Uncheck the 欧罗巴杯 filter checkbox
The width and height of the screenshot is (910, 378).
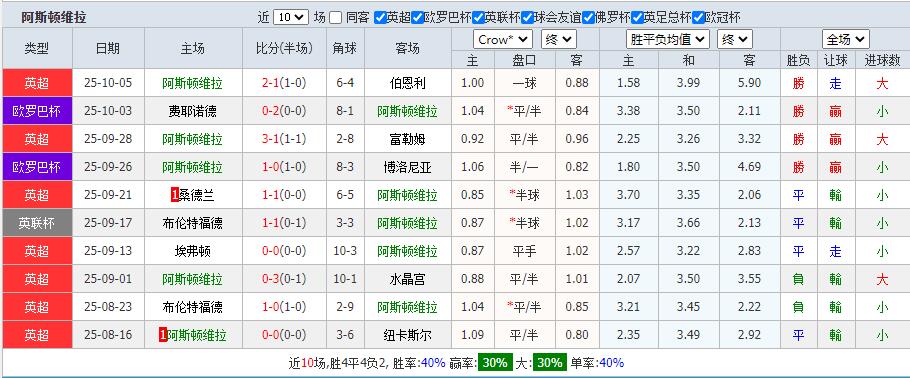tap(417, 17)
